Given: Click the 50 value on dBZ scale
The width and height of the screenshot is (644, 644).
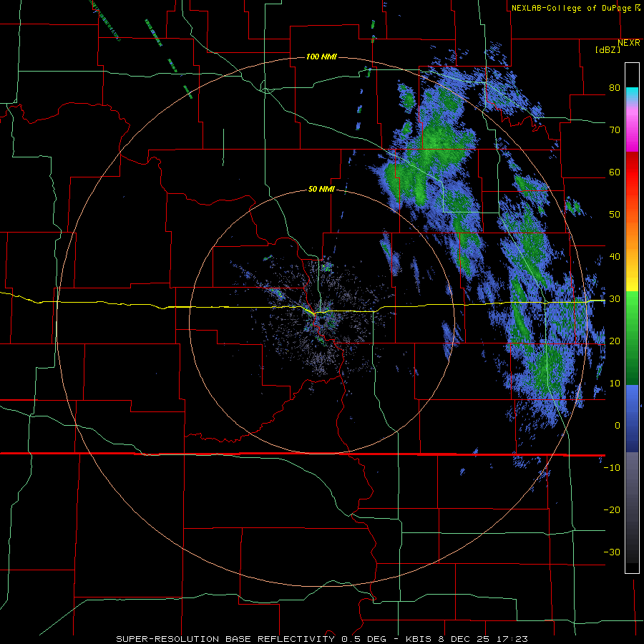Looking at the screenshot, I should click(615, 215).
